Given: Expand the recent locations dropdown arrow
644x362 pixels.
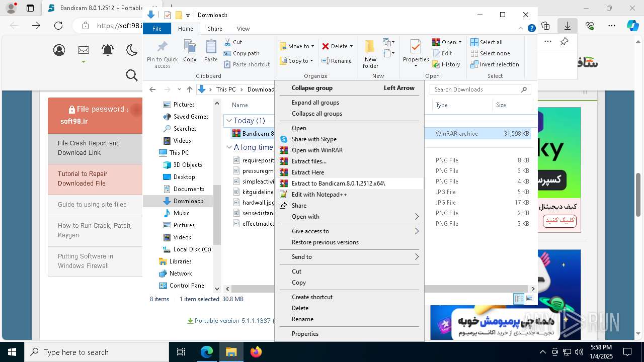Looking at the screenshot, I should tap(179, 89).
